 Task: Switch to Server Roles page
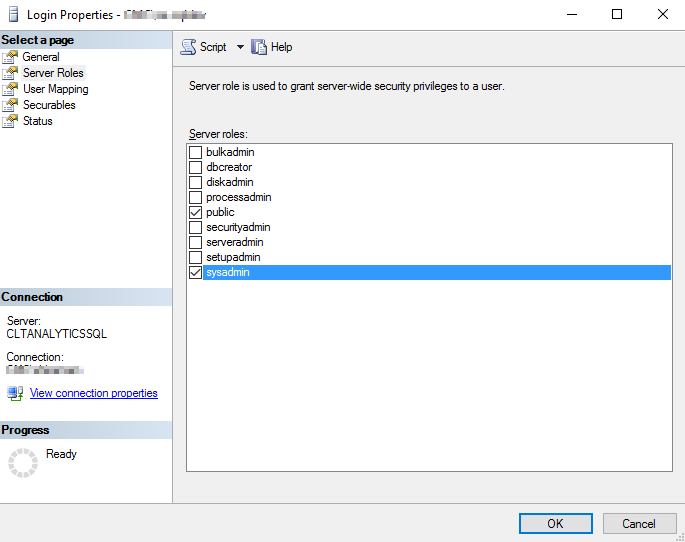point(53,73)
